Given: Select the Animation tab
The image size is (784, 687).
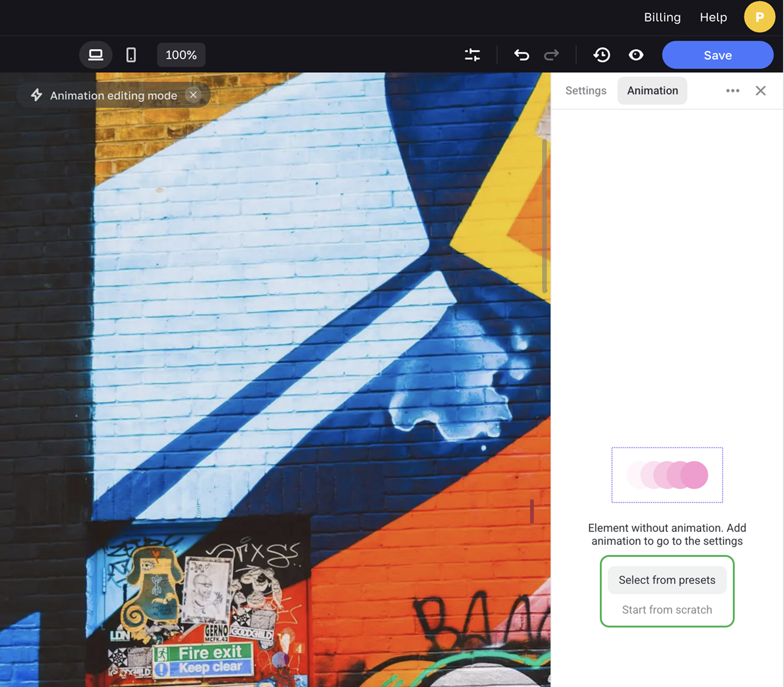Looking at the screenshot, I should point(652,91).
